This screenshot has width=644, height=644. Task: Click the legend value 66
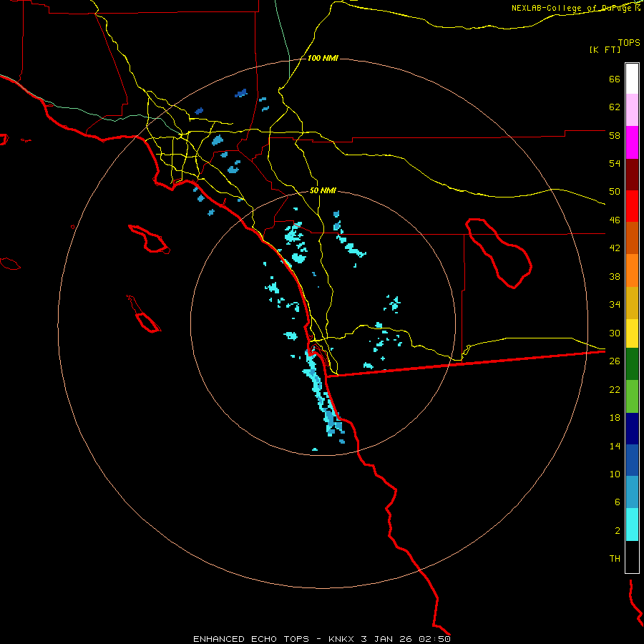615,79
